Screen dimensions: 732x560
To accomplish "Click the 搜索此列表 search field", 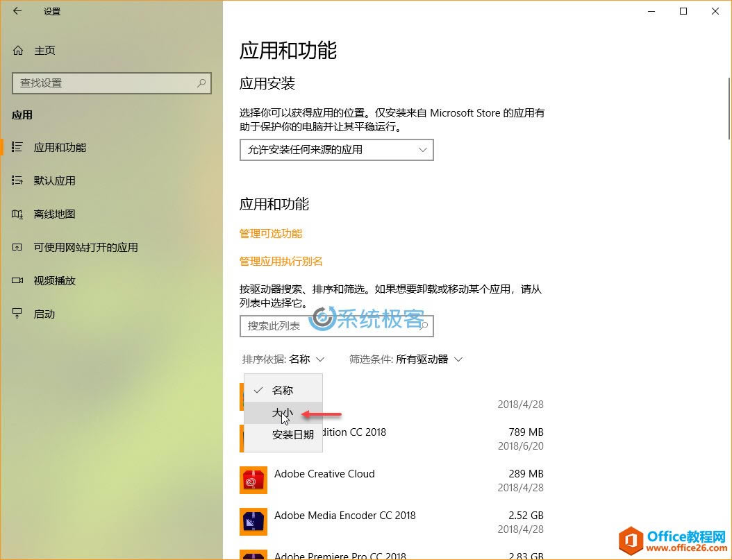I will [x=337, y=326].
